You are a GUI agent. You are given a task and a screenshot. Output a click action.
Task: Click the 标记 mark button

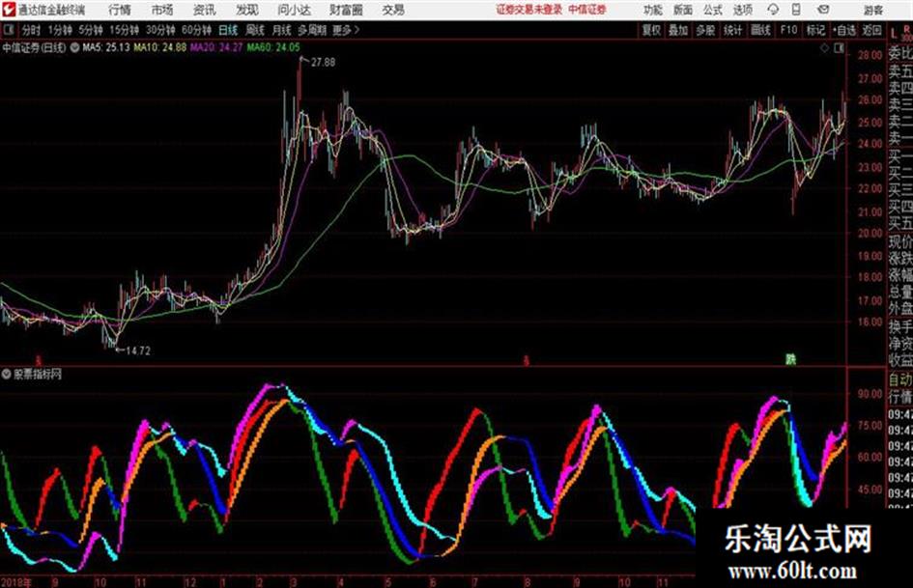point(815,30)
